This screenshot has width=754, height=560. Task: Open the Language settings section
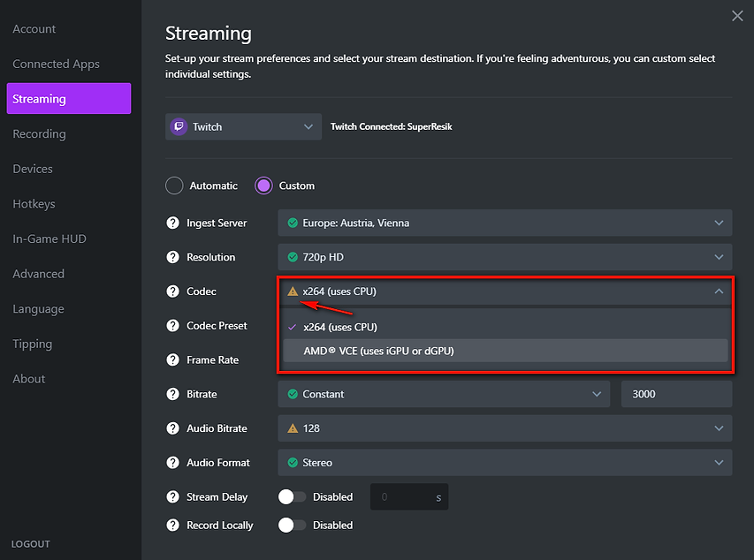38,309
